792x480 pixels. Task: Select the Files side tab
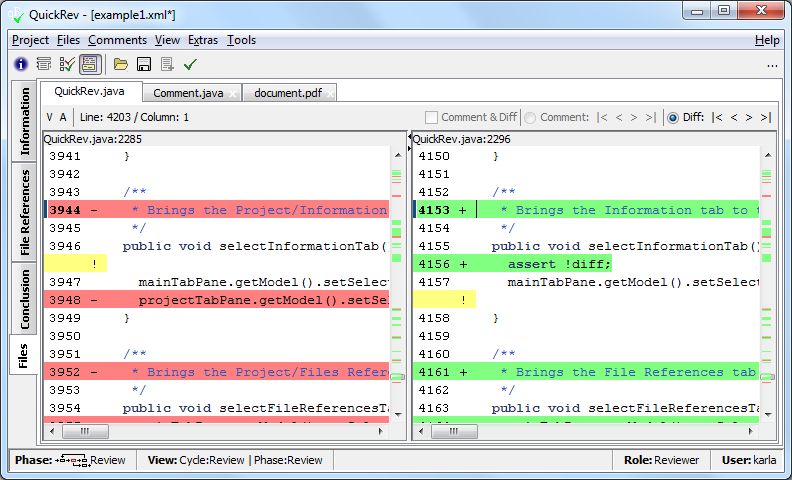(23, 355)
